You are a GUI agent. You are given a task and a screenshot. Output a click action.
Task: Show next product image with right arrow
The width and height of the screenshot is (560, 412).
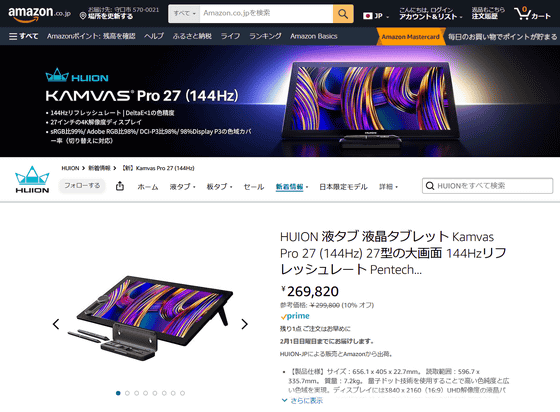coord(244,324)
